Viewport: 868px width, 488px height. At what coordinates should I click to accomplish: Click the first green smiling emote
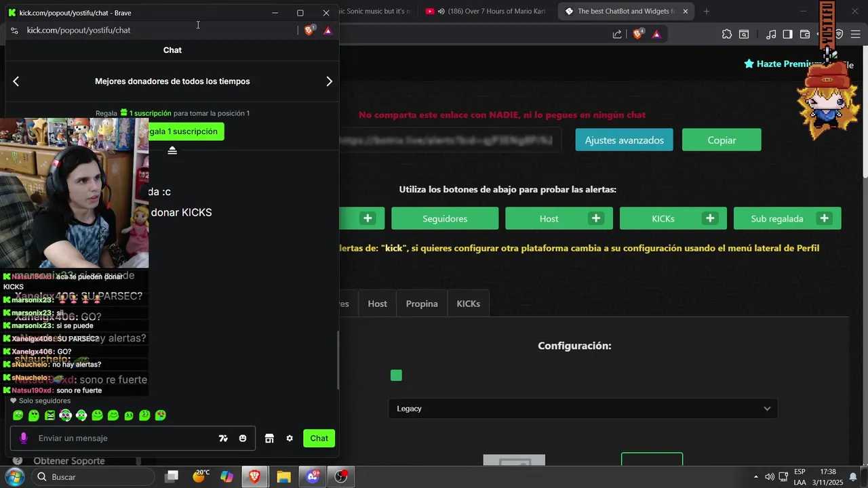click(x=18, y=415)
